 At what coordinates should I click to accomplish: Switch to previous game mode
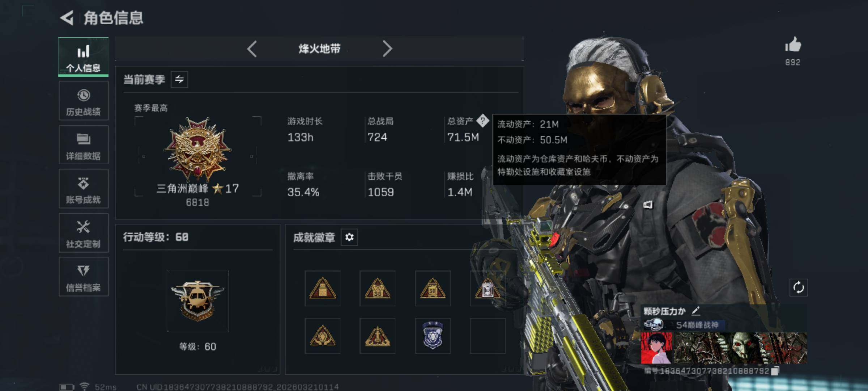click(252, 49)
